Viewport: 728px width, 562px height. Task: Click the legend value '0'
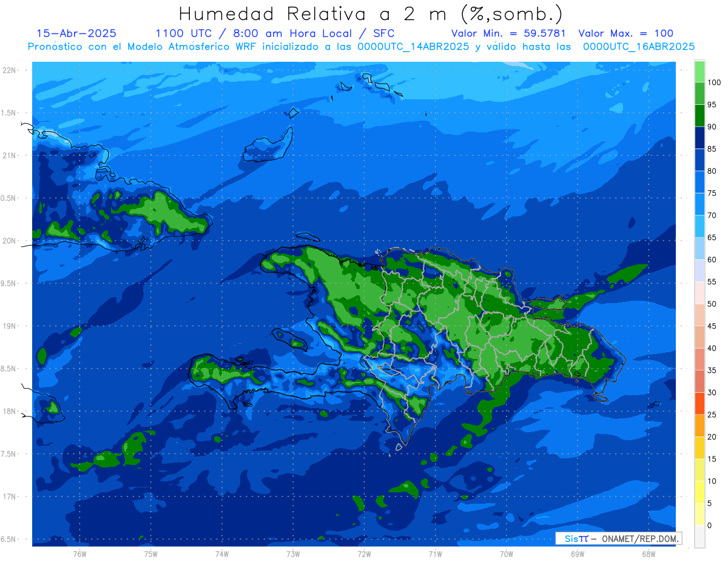(710, 525)
